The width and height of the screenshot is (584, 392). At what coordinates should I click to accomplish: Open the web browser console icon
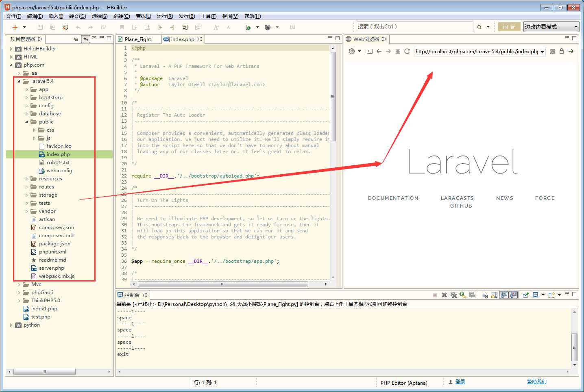(369, 51)
